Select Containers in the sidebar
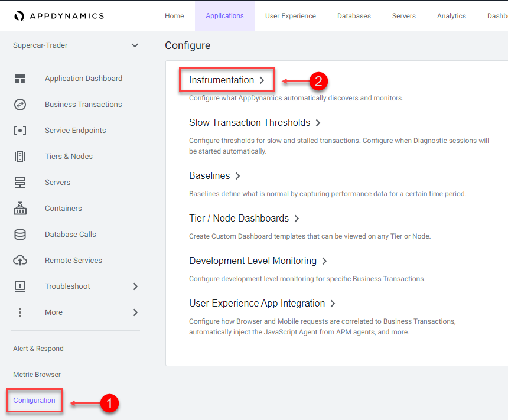Viewport: 508px width, 420px height. (63, 208)
